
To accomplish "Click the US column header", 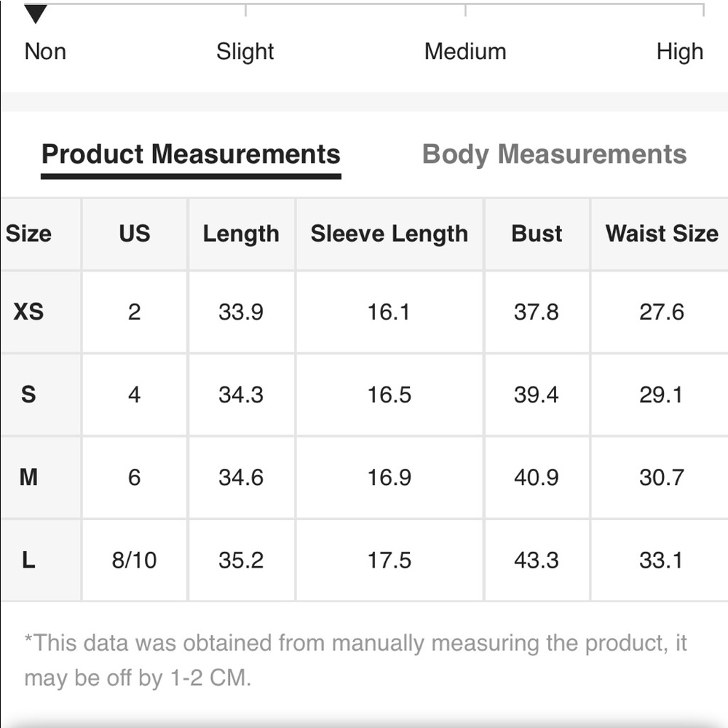I will [135, 234].
